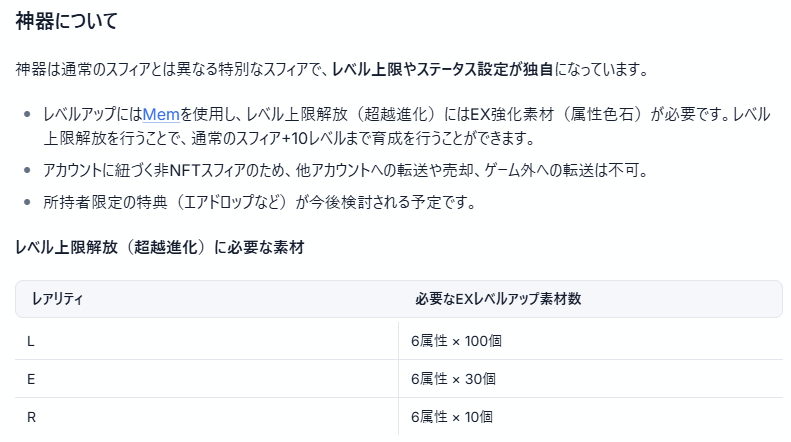The width and height of the screenshot is (791, 442).
Task: Click the 6属性 × 100個 cell
Action: click(591, 341)
